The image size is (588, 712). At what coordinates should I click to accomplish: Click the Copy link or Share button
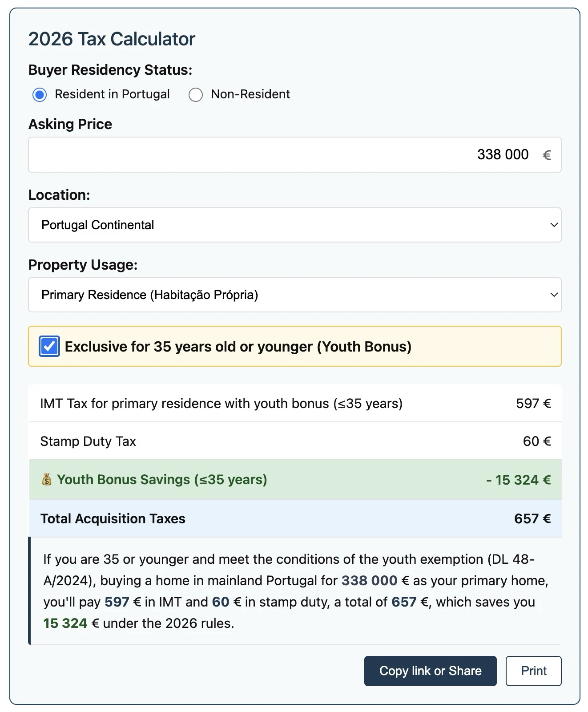pyautogui.click(x=430, y=671)
